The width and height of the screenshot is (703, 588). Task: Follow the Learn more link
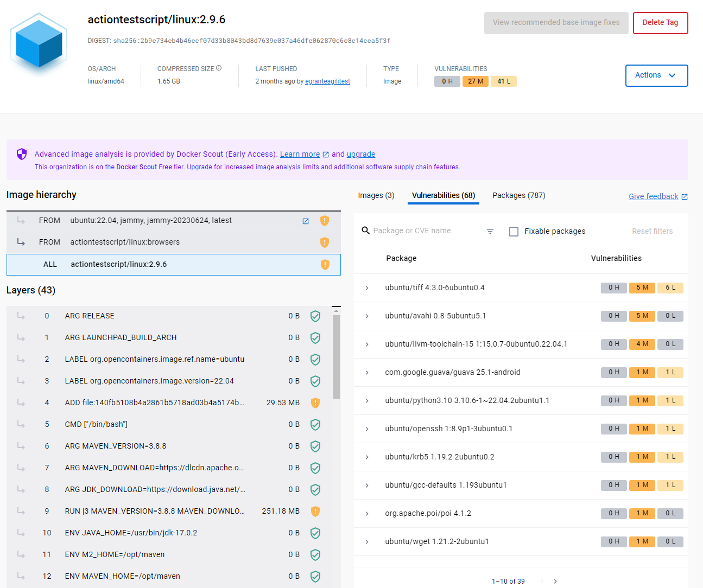click(300, 154)
